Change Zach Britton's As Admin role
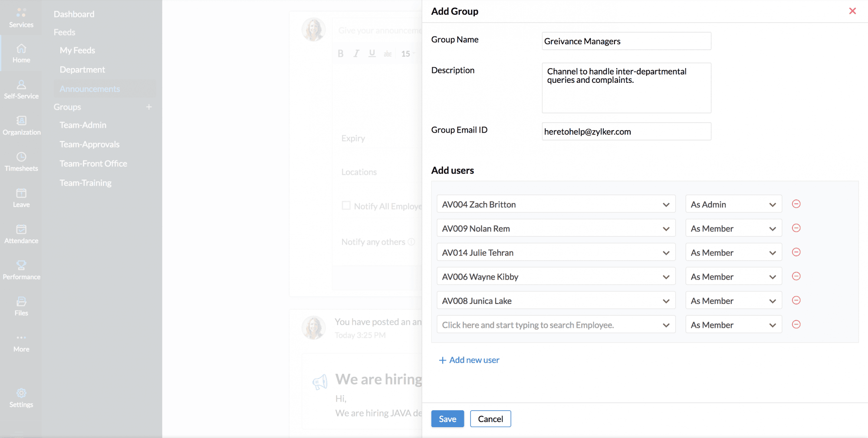Viewport: 868px width, 438px height. click(x=733, y=204)
